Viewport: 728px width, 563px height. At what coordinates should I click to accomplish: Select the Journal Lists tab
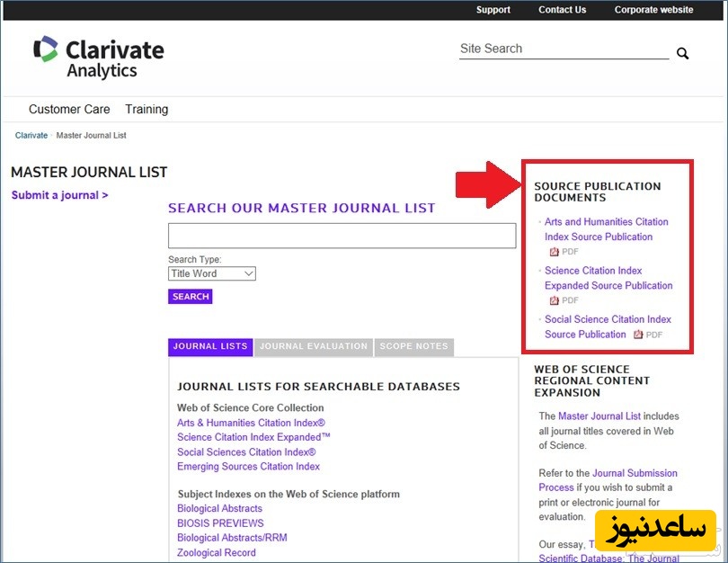click(x=209, y=346)
